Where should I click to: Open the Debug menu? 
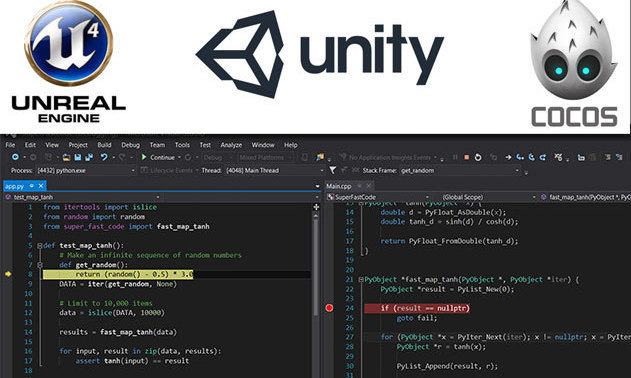pyautogui.click(x=130, y=145)
